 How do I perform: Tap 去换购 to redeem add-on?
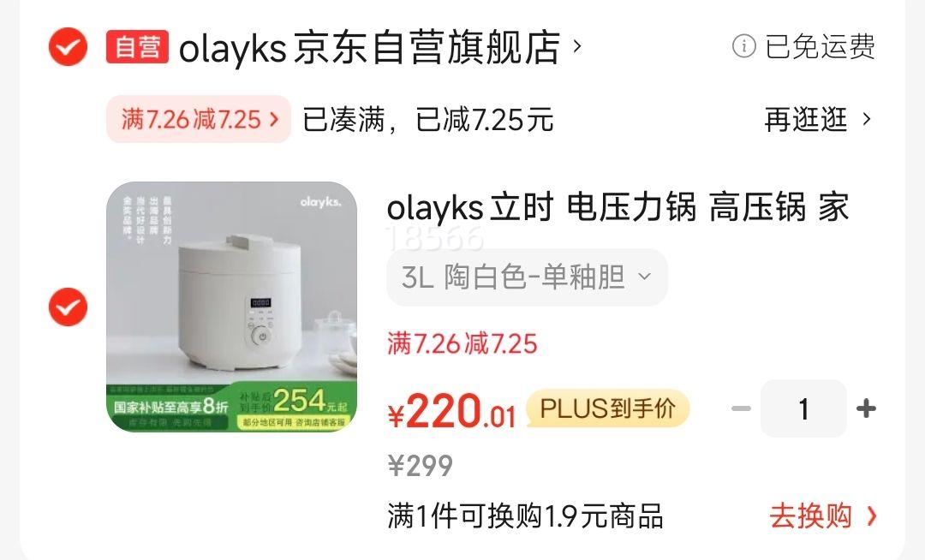810,516
